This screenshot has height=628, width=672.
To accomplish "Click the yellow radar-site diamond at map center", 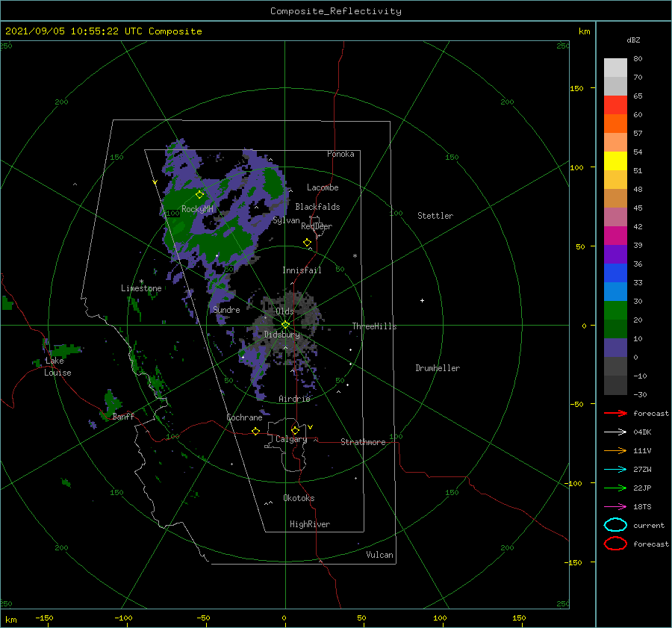I will click(x=285, y=325).
